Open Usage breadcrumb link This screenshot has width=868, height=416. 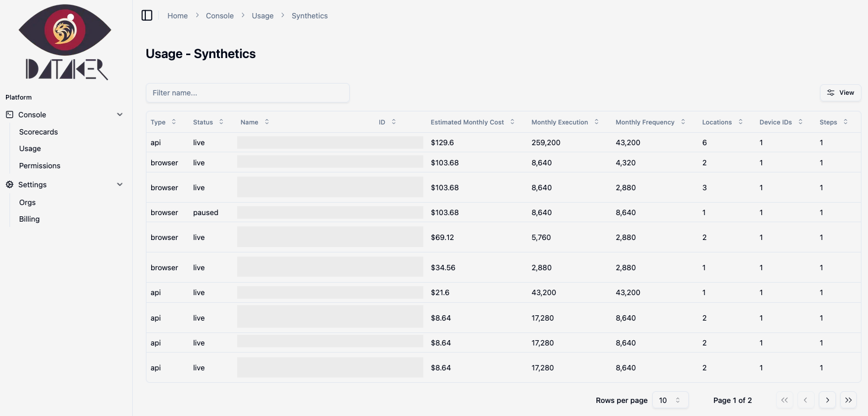pos(262,15)
